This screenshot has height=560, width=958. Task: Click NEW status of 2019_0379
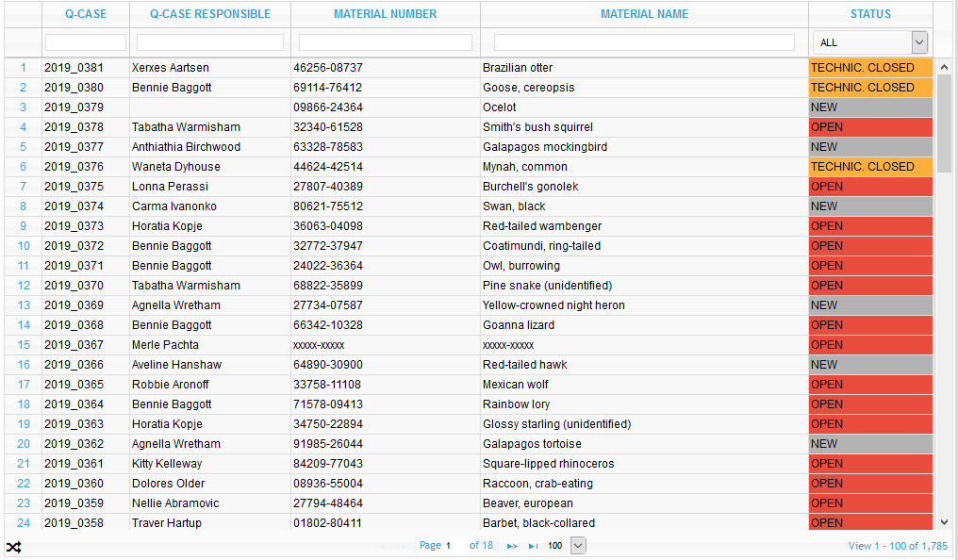[870, 107]
